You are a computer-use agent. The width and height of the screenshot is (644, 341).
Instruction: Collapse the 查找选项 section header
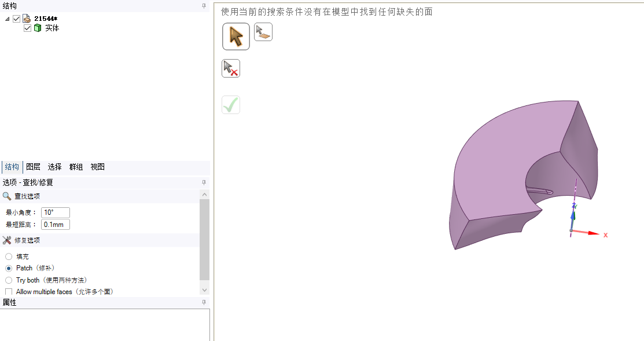point(27,196)
